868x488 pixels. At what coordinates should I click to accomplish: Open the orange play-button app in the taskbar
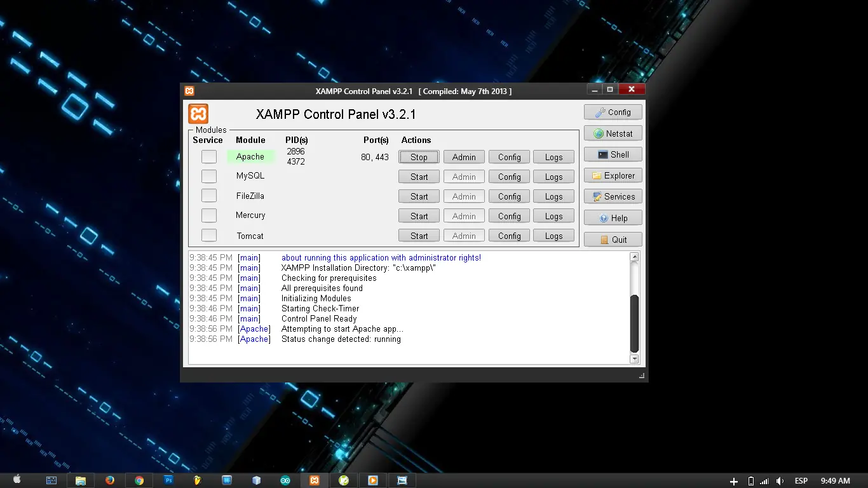click(x=373, y=480)
